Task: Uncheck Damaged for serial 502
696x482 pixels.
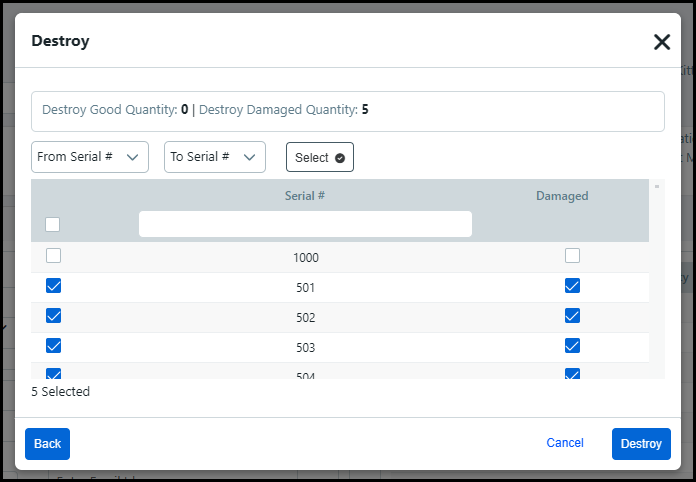Action: (572, 316)
